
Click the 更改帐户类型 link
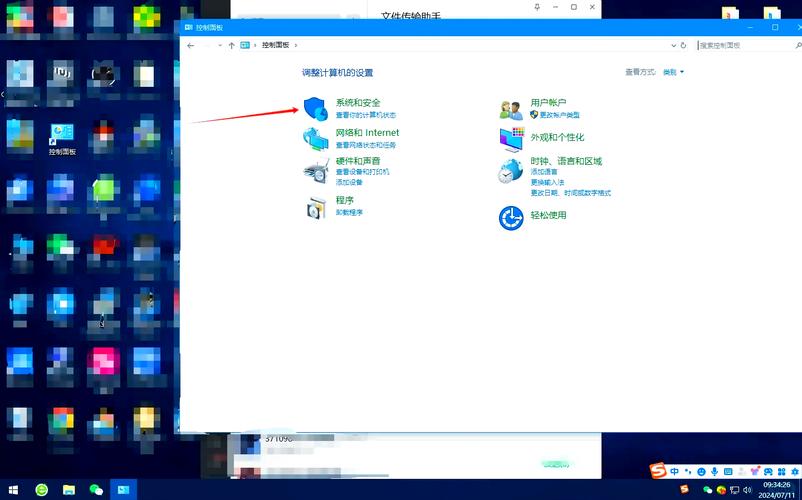560,115
